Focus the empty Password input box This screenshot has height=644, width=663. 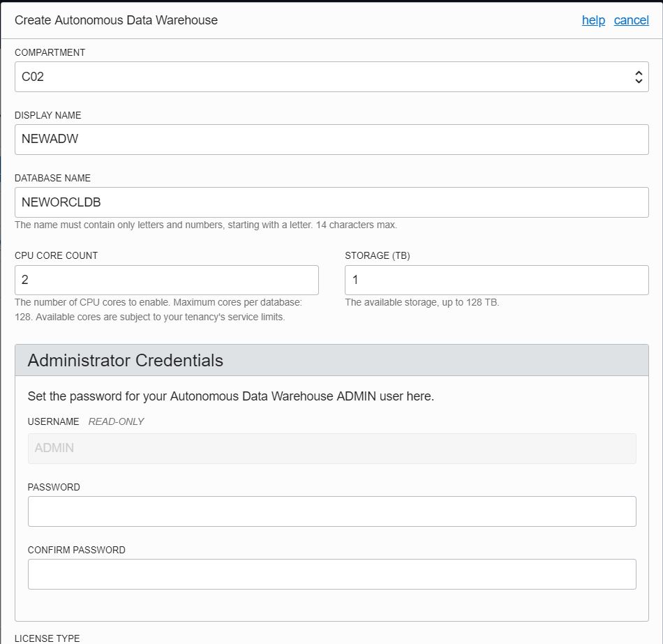click(x=331, y=511)
